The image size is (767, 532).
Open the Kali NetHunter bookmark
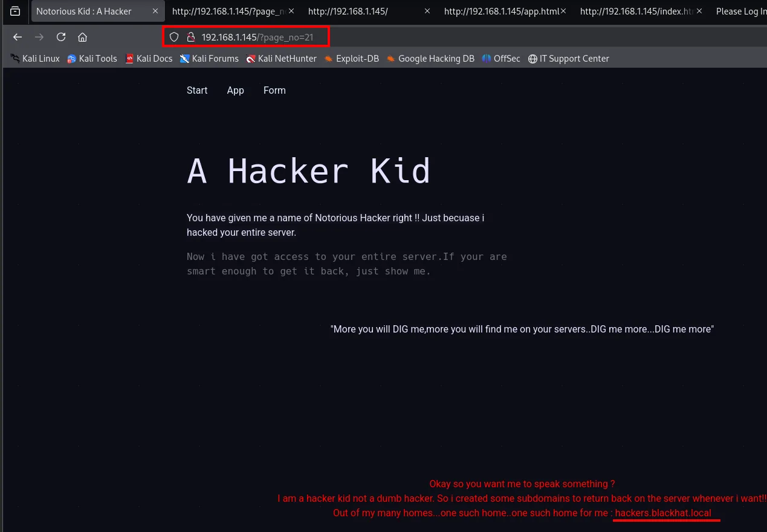click(x=281, y=59)
